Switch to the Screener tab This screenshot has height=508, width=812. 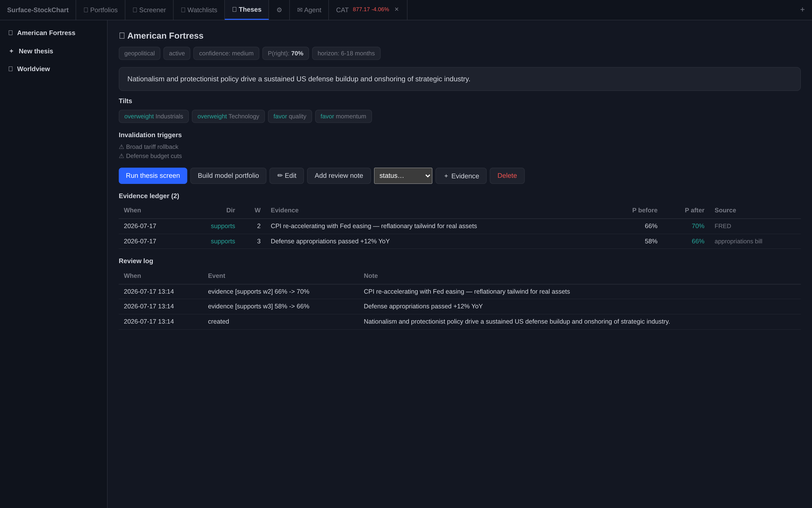click(x=149, y=10)
